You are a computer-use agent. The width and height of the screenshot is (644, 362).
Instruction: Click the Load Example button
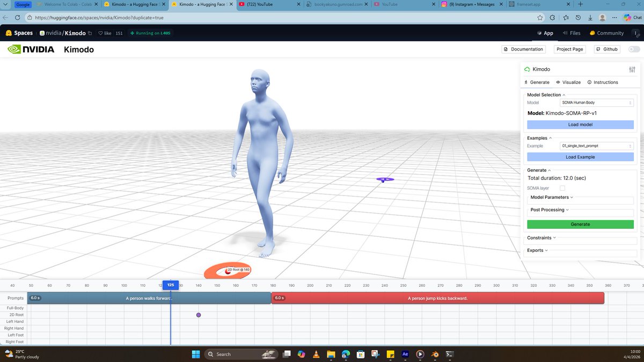click(580, 157)
